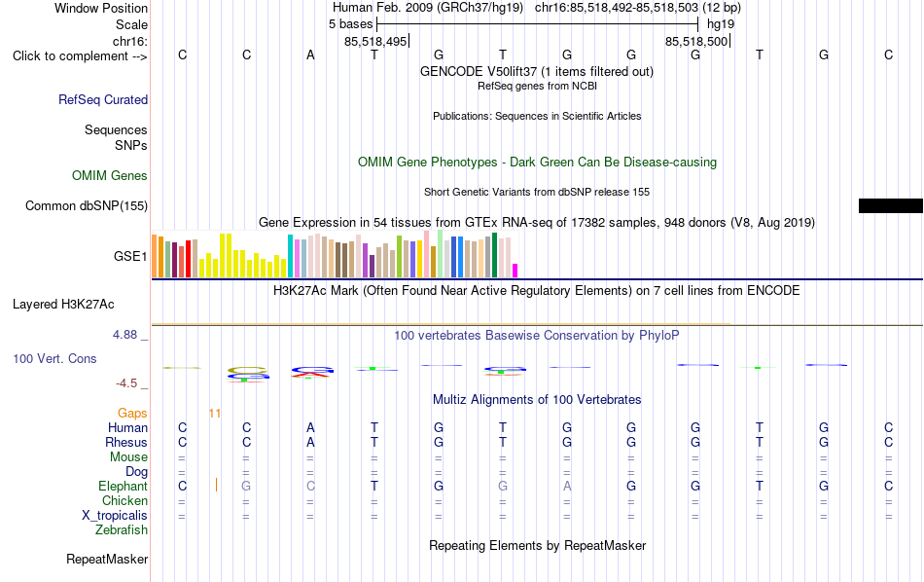This screenshot has height=582, width=924.
Task: Select the Elephant alignment row label
Action: [124, 486]
